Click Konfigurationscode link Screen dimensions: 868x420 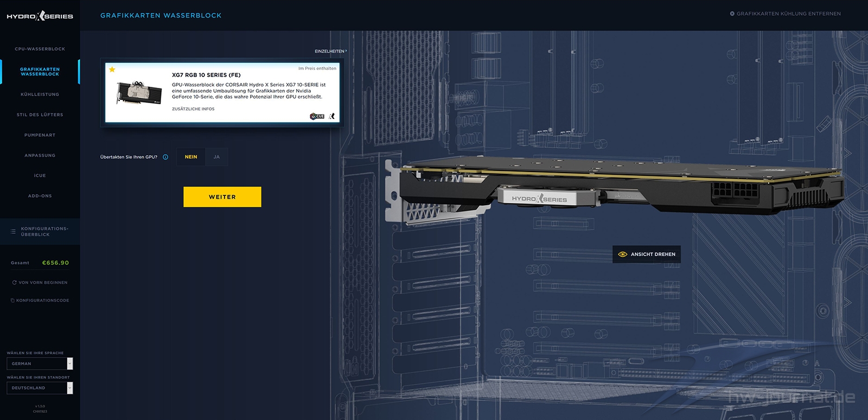tap(40, 300)
